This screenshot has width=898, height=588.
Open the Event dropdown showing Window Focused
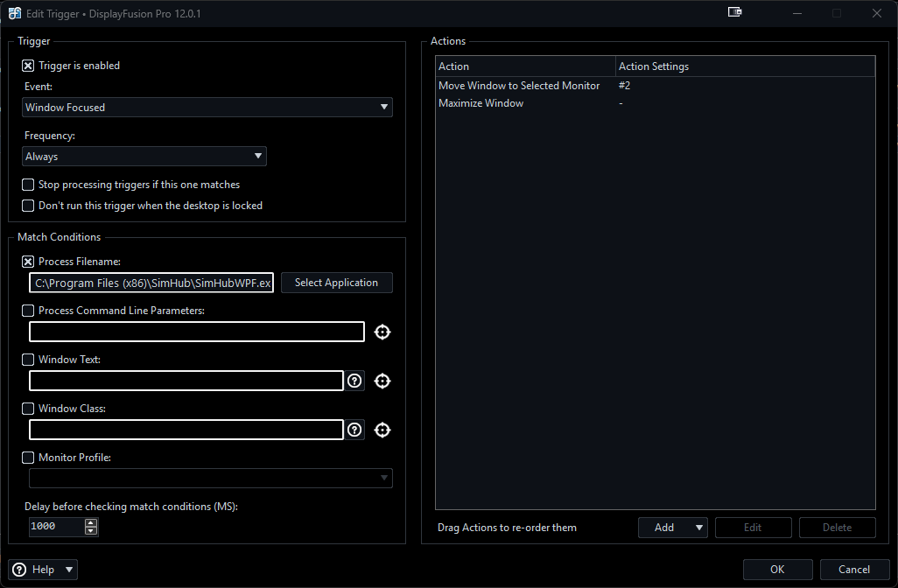coord(207,108)
